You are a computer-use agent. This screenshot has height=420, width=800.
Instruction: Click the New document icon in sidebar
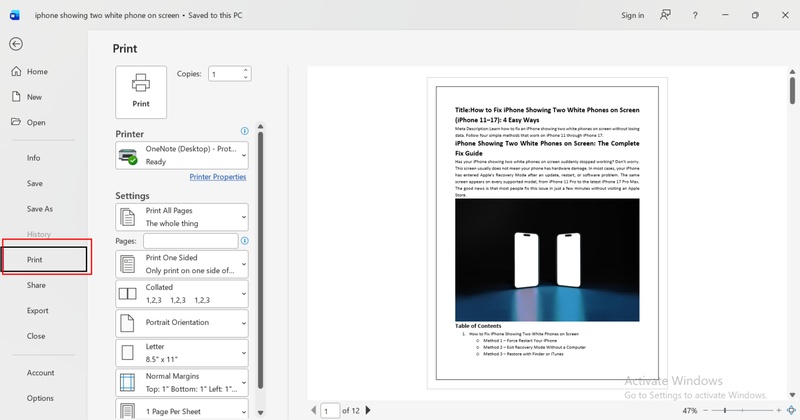[16, 96]
